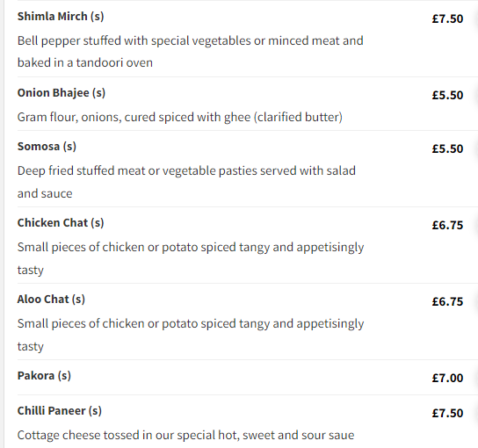Screen dimensions: 478x448
Task: Click the £6.75 price for Aloo Chat
Action: 447,302
